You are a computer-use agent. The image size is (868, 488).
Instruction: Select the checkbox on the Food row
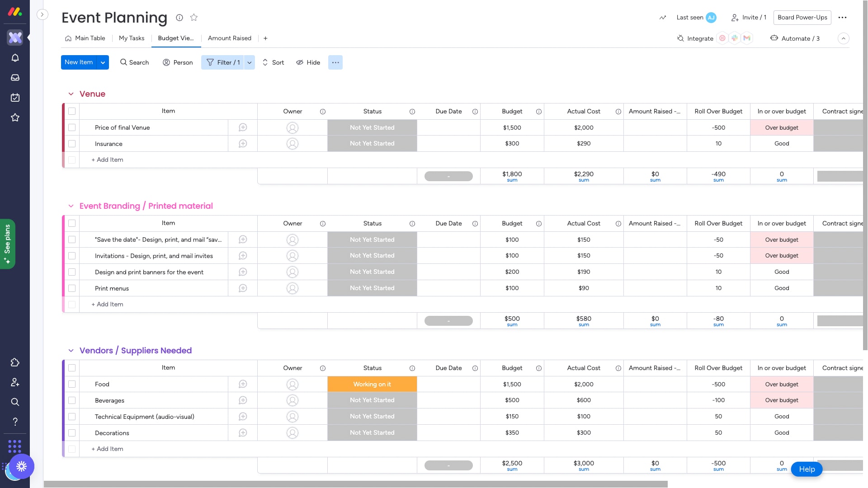(72, 384)
